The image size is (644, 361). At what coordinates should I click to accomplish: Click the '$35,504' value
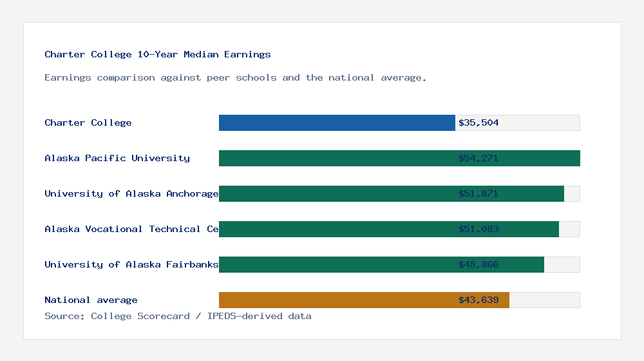coord(478,122)
